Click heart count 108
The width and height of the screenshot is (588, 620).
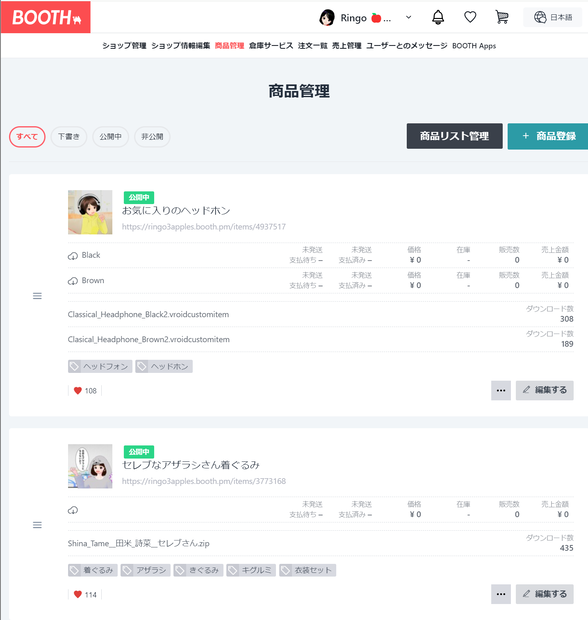85,391
